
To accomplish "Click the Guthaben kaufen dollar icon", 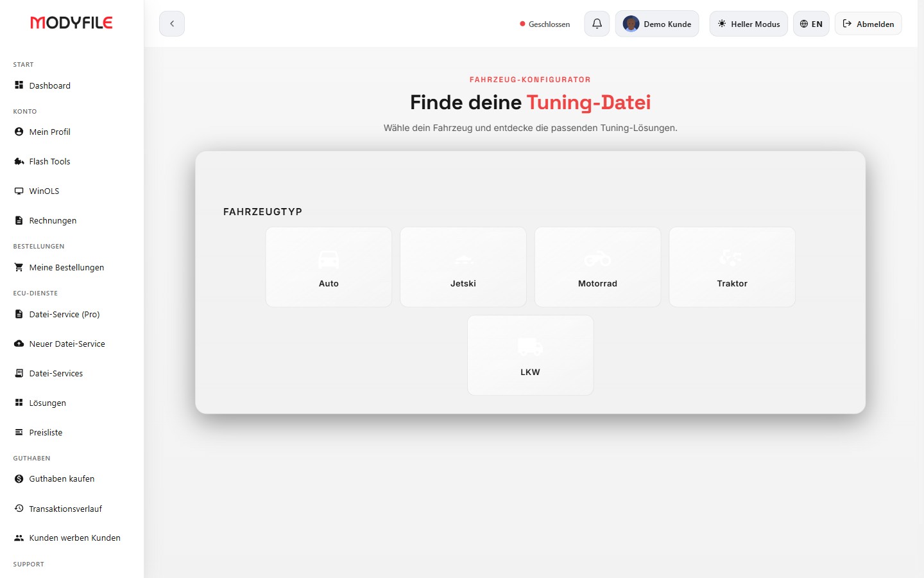I will pos(19,478).
